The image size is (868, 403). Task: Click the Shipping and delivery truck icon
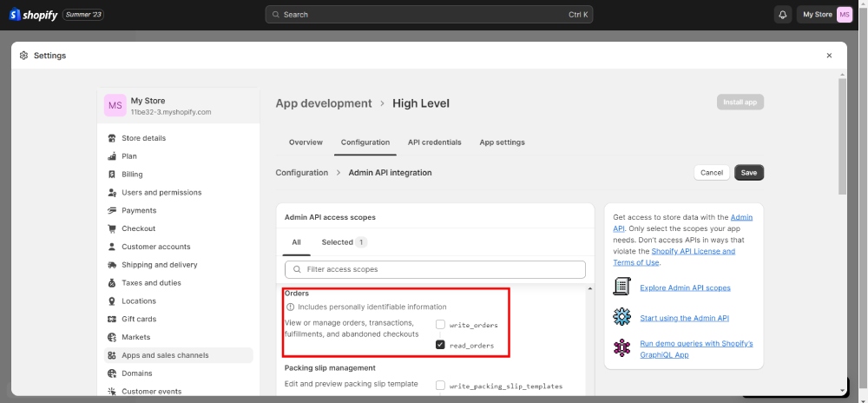(112, 265)
